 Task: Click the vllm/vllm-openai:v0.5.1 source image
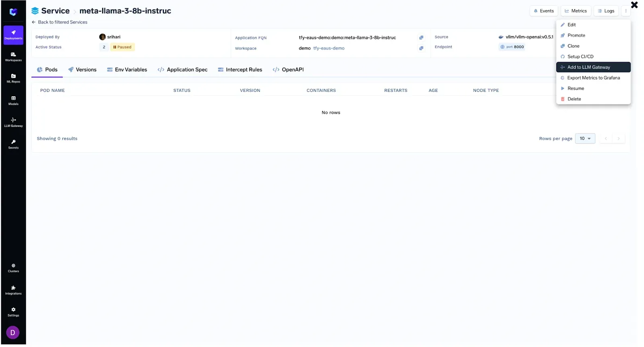click(529, 37)
